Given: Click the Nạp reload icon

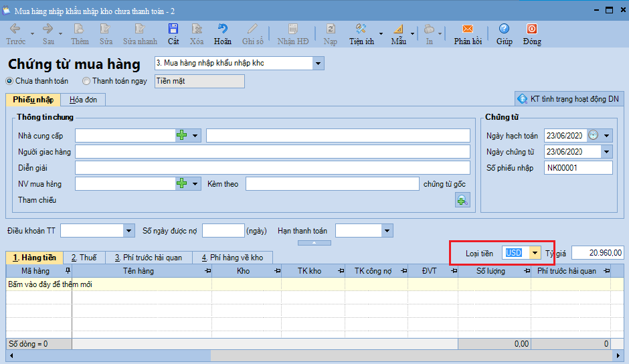Looking at the screenshot, I should pos(330,33).
